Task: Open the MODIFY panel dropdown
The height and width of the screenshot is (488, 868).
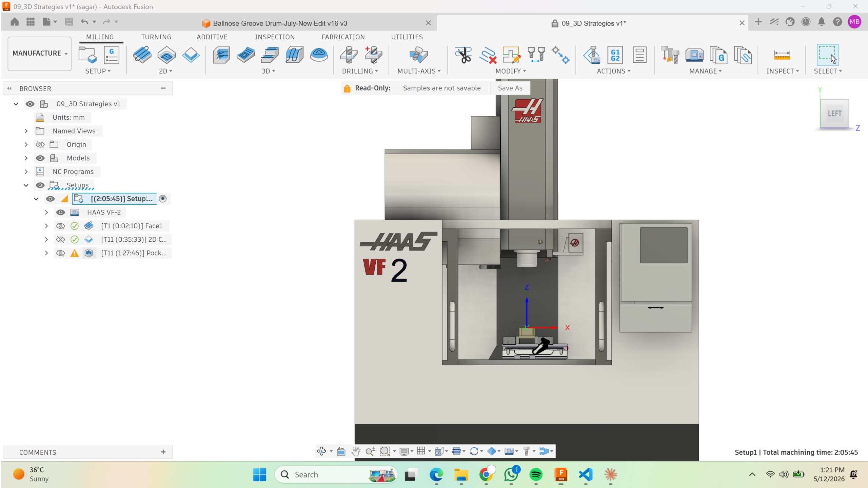Action: [x=511, y=71]
